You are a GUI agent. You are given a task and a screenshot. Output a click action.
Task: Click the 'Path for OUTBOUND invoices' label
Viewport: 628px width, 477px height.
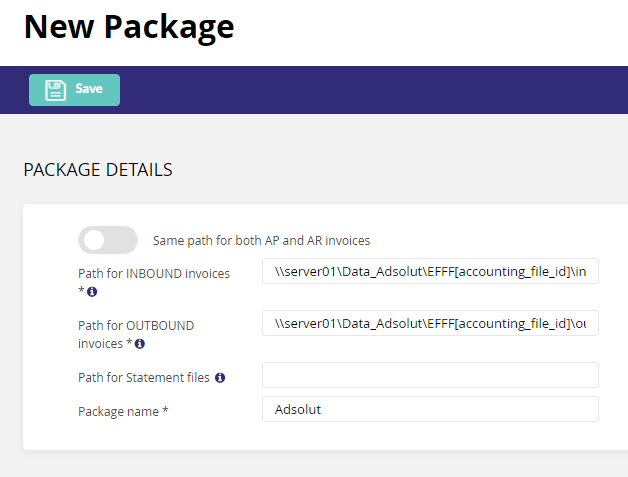(136, 334)
